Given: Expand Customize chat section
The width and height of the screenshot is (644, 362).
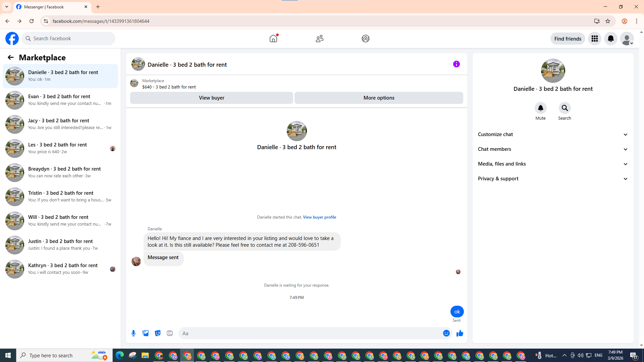Looking at the screenshot, I should point(552,134).
